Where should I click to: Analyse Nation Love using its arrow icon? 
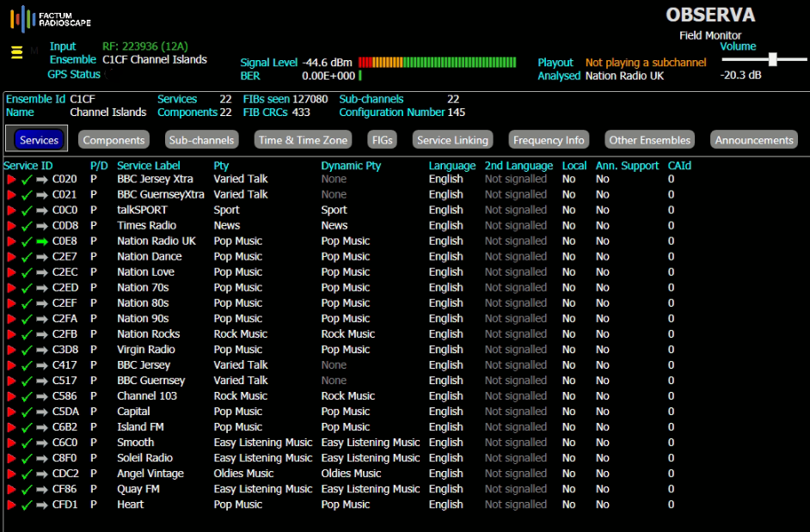(x=42, y=272)
